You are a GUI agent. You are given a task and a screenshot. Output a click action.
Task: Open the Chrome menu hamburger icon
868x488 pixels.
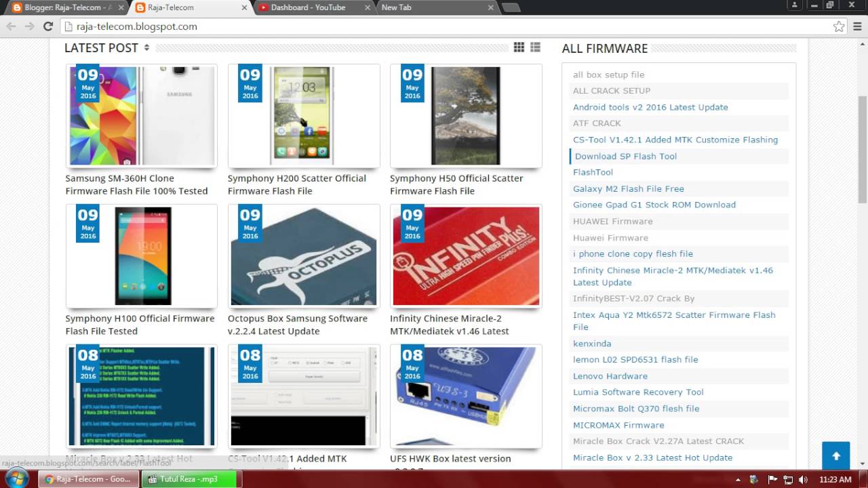(x=857, y=26)
